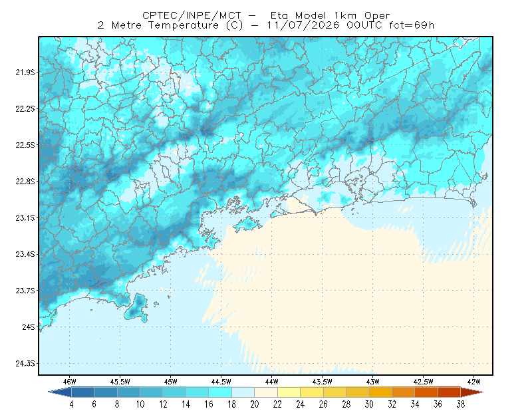The height and width of the screenshot is (411, 532).
Task: Click the 44W longitude axis label
Action: pos(272,382)
